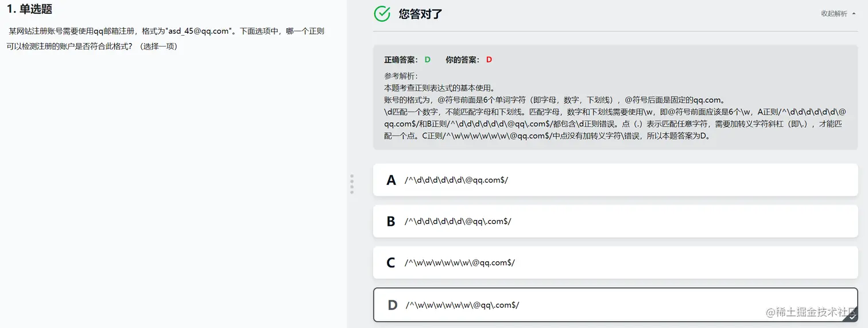The image size is (868, 328).
Task: Click the 你的答案 label
Action: click(463, 60)
